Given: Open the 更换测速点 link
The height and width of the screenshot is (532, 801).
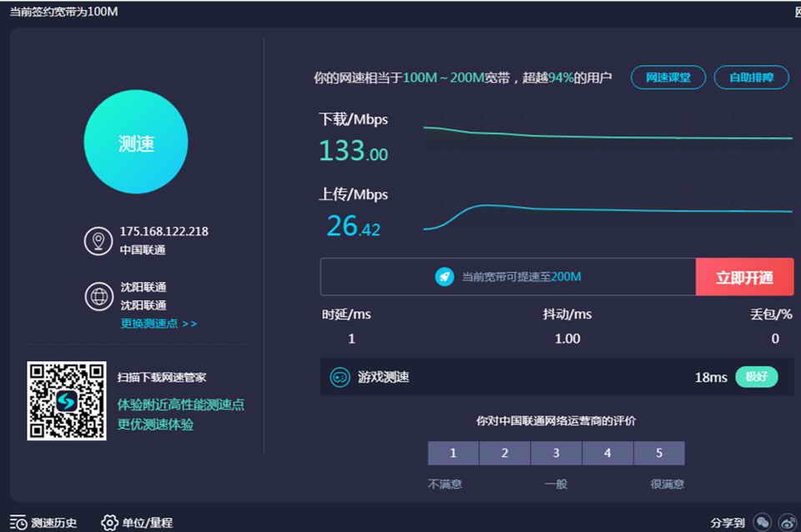Looking at the screenshot, I should click(159, 324).
